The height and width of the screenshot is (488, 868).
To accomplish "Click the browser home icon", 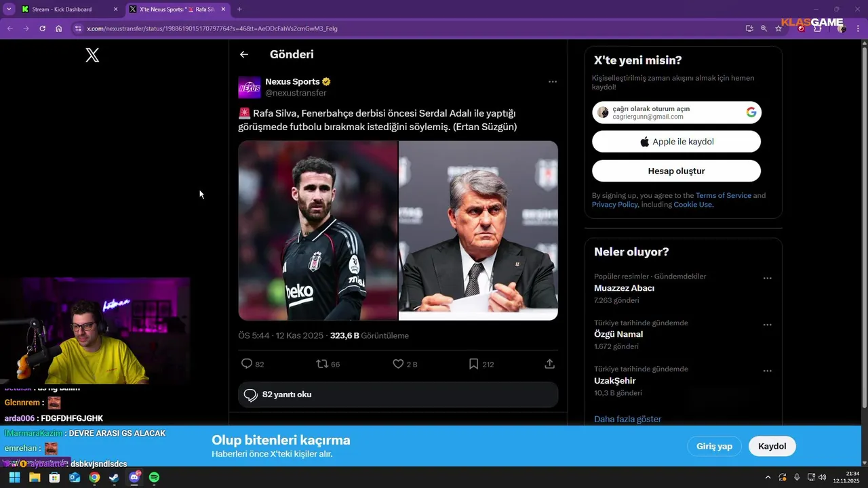I will [59, 28].
